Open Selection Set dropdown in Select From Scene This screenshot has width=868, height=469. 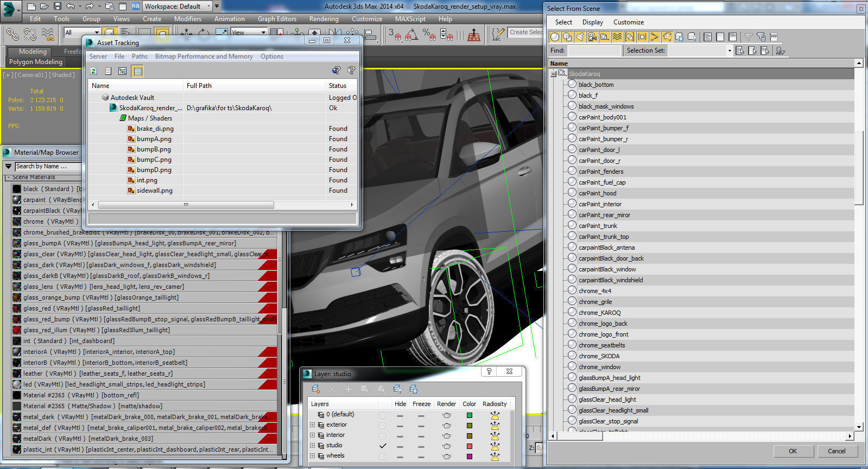tap(729, 50)
